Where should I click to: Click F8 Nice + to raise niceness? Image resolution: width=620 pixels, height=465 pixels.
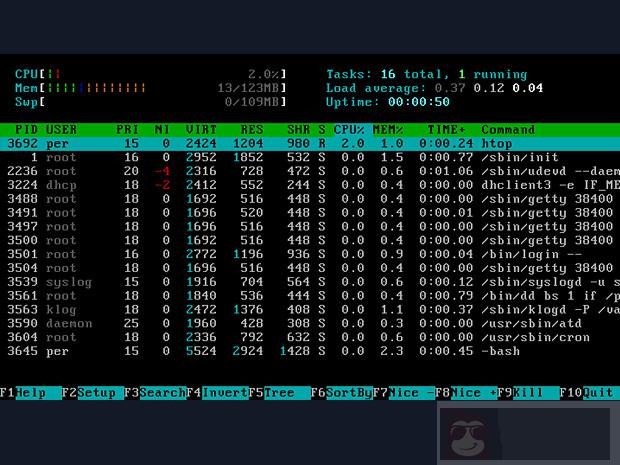(465, 393)
